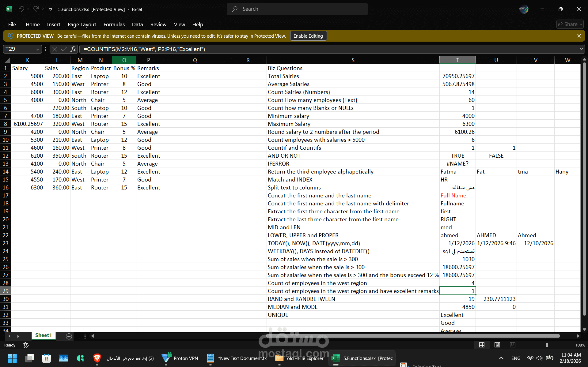Open the File menu
The width and height of the screenshot is (588, 367).
[x=12, y=24]
